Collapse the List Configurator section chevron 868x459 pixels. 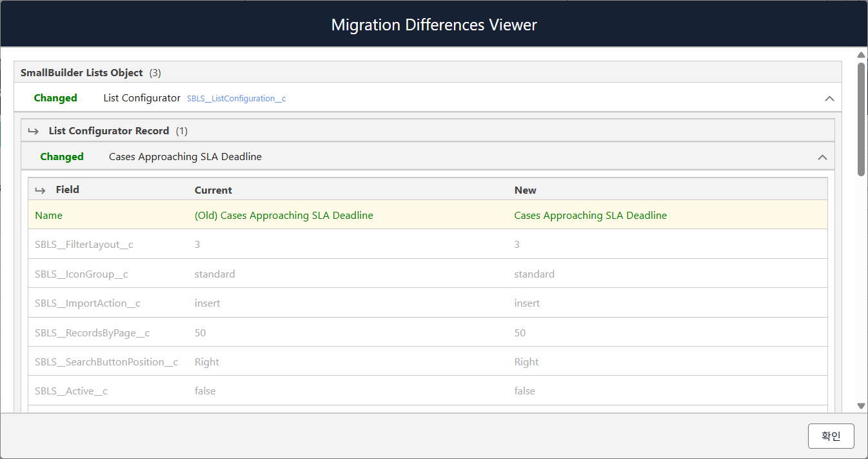(829, 99)
